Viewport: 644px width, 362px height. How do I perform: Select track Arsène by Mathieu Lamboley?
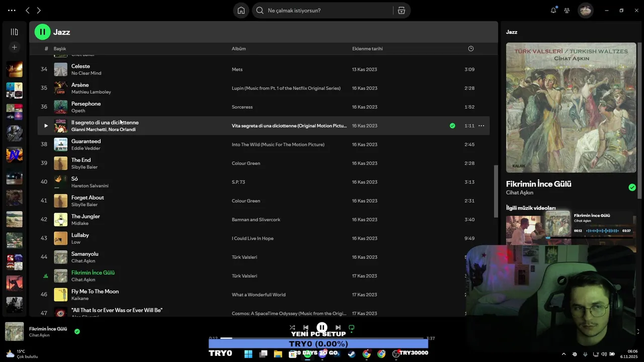[263, 88]
